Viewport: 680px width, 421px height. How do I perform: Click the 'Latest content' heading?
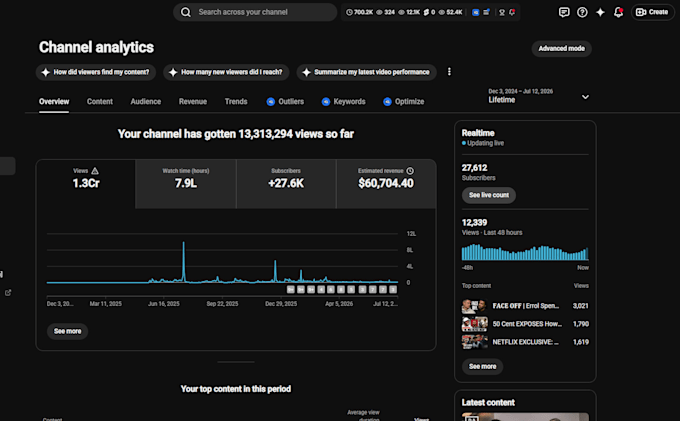pos(488,403)
